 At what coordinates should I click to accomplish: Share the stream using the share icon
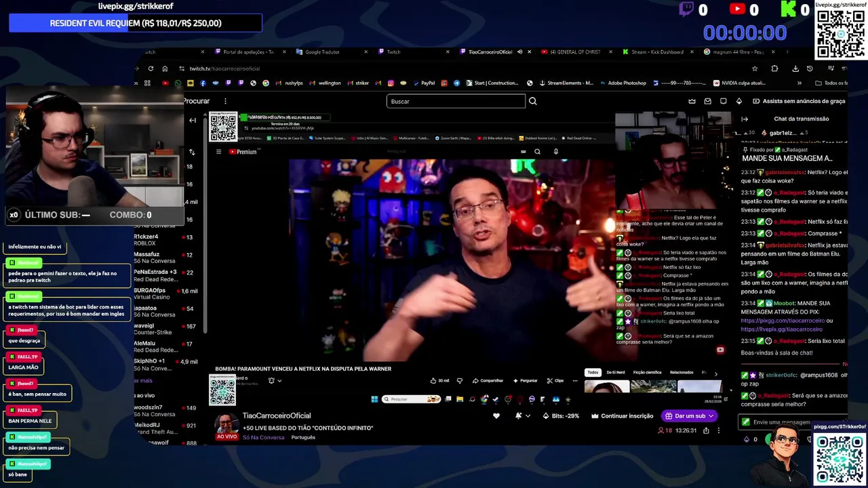(x=706, y=430)
